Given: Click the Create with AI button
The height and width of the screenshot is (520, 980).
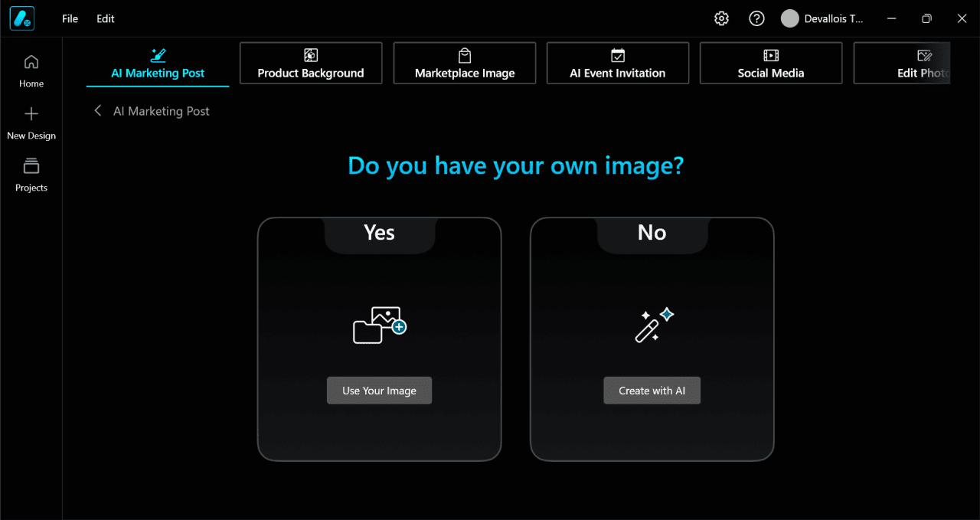Looking at the screenshot, I should point(652,390).
